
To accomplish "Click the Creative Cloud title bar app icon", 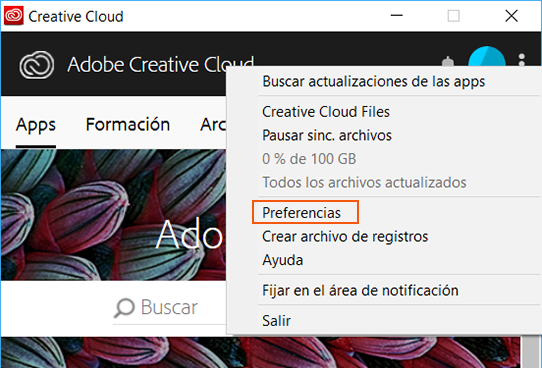I will (14, 16).
